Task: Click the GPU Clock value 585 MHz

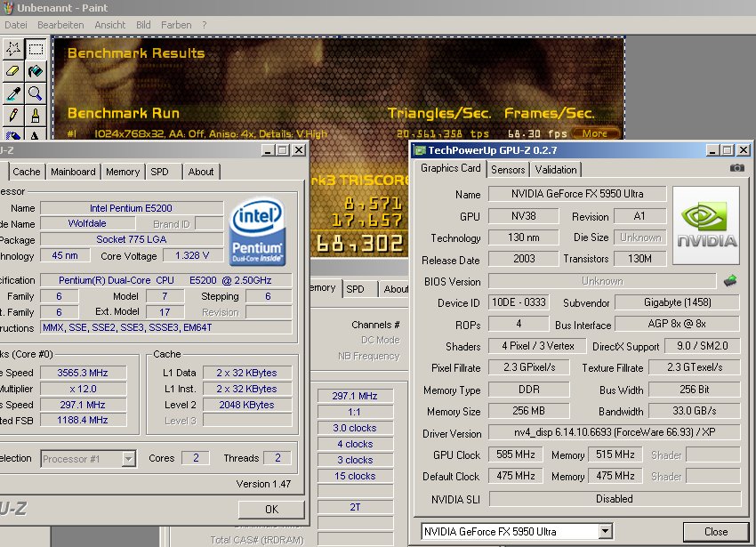Action: pyautogui.click(x=515, y=454)
